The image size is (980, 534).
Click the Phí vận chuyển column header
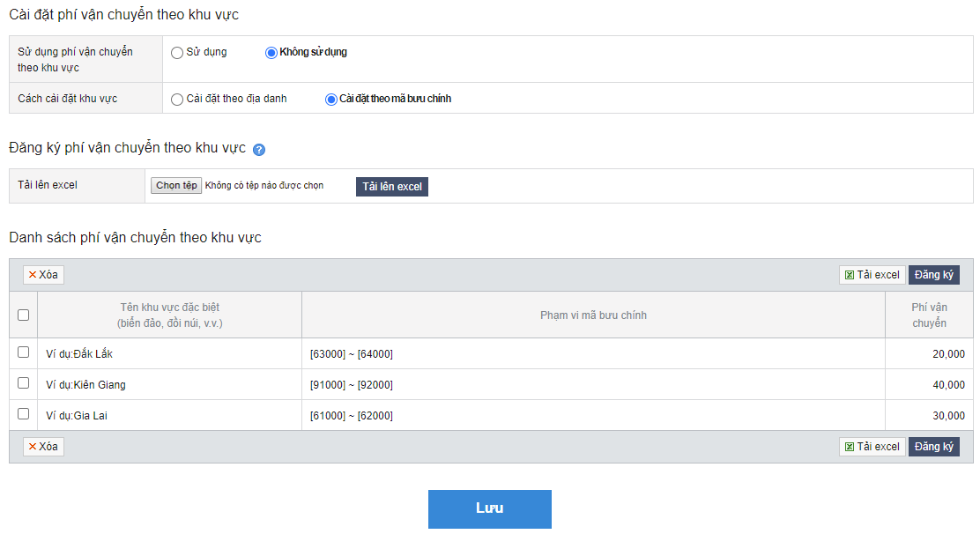929,315
